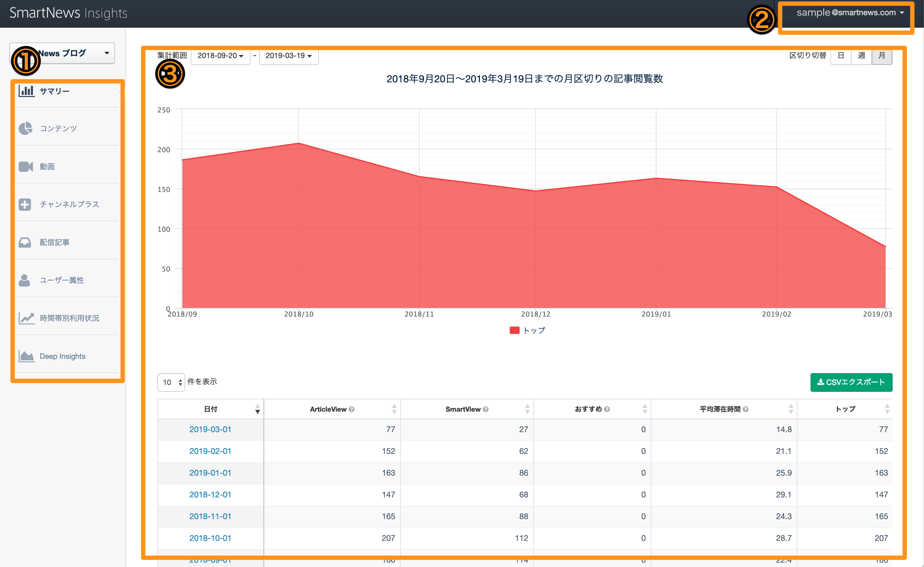The width and height of the screenshot is (924, 567).
Task: Open the sample@smartnews.com account menu
Action: click(x=850, y=13)
